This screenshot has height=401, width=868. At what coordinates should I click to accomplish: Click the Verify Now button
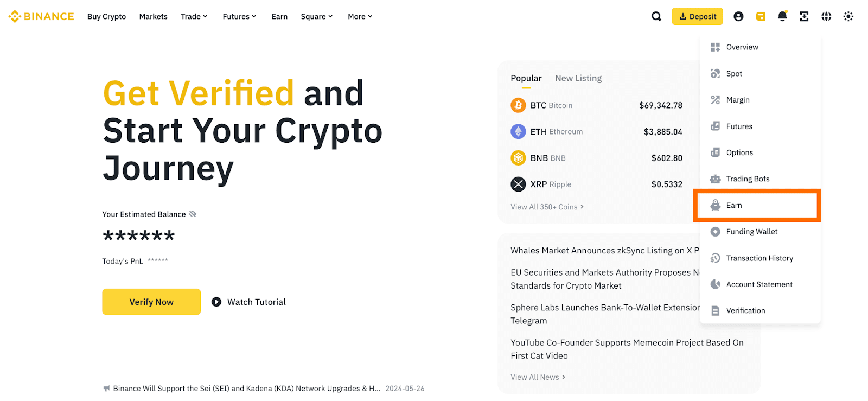[x=151, y=302]
